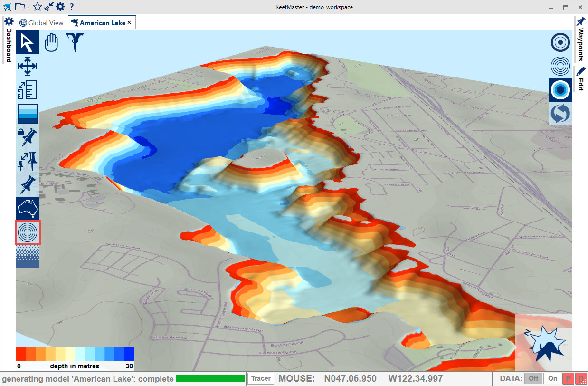
Task: Expand the Edit side panel
Action: (x=580, y=79)
